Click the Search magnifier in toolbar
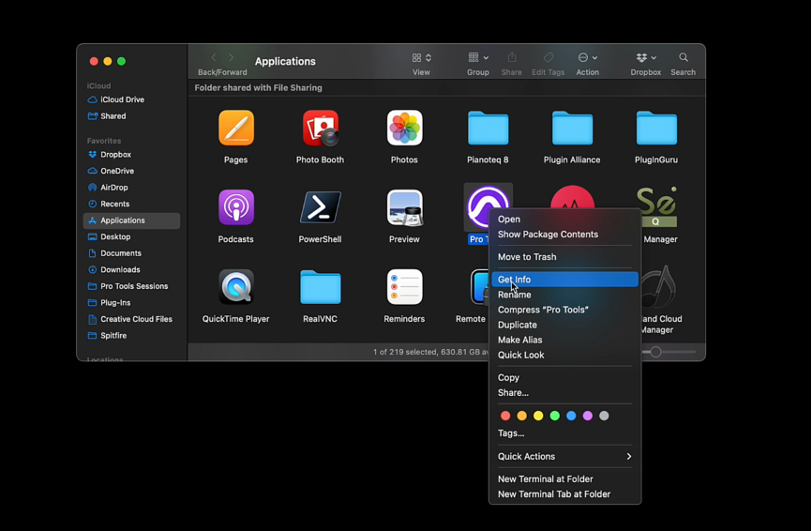 (x=683, y=57)
